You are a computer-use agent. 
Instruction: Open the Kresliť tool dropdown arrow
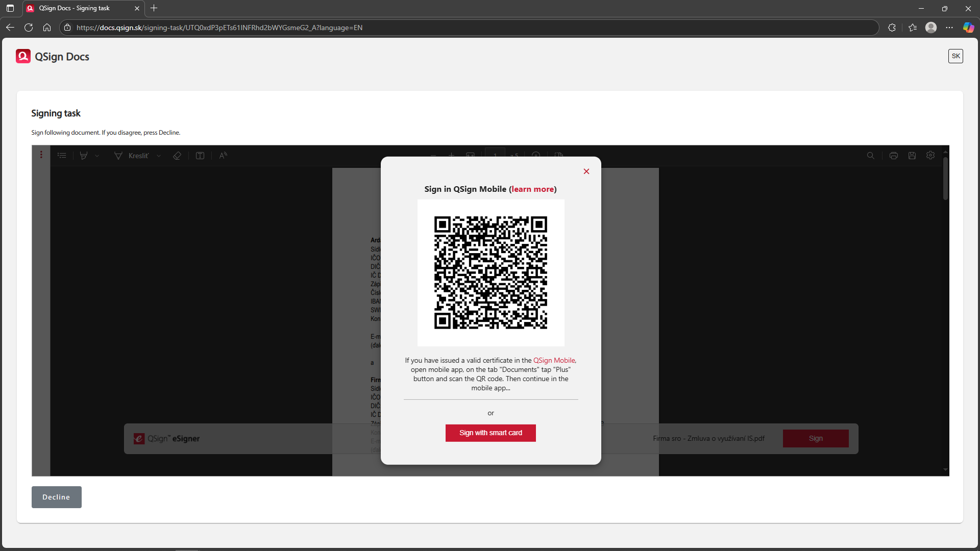[159, 156]
